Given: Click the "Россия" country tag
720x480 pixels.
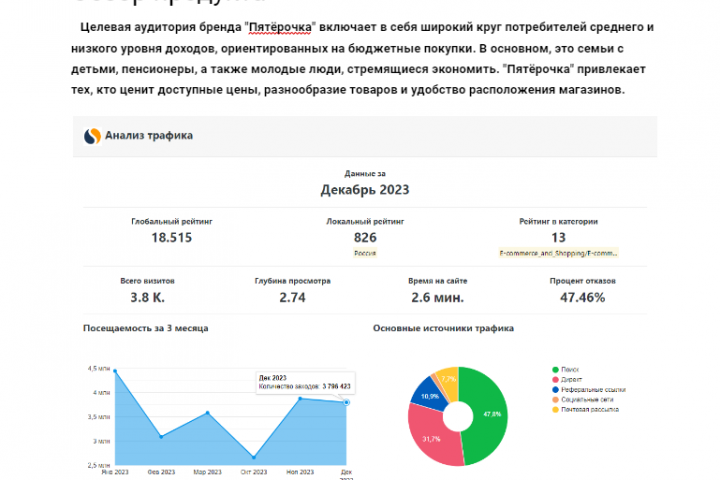Looking at the screenshot, I should pyautogui.click(x=365, y=253).
